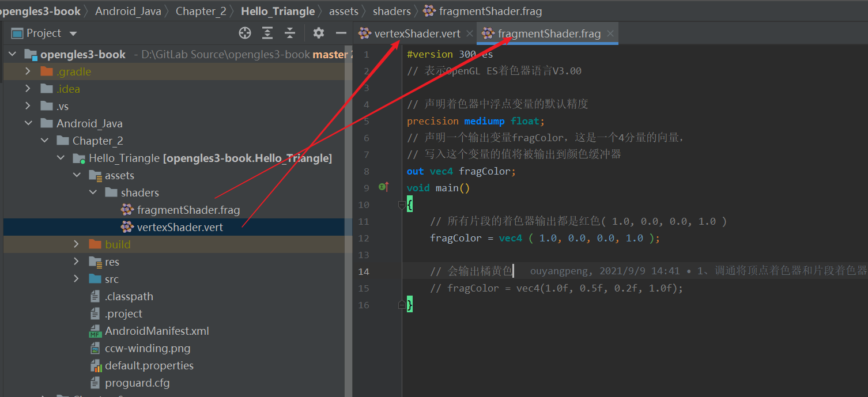
Task: Collapse the Android_Java folder
Action: (x=28, y=123)
